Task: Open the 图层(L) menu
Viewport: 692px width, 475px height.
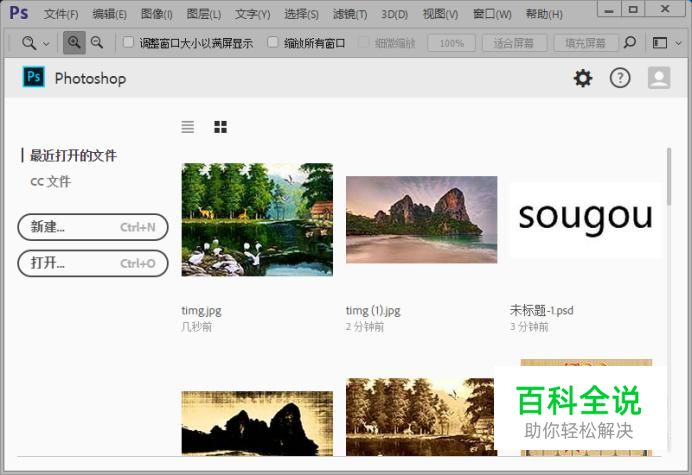Action: click(x=204, y=14)
